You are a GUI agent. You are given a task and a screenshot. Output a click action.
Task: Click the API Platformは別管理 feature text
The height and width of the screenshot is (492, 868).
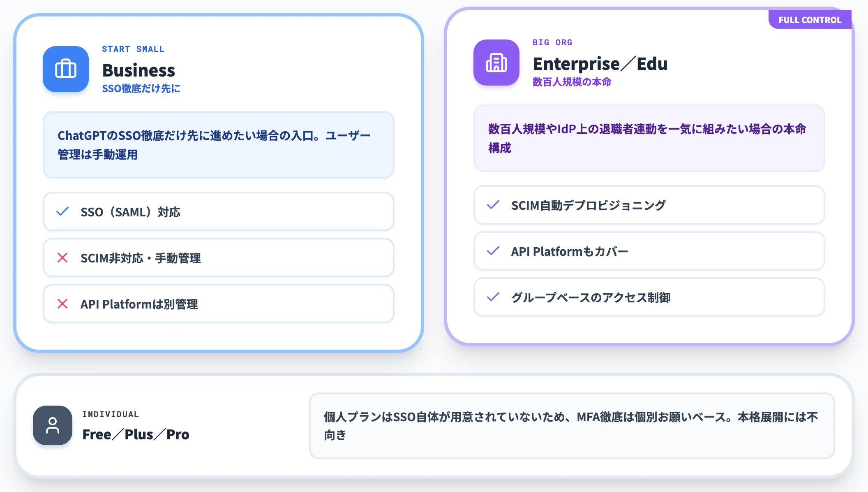pyautogui.click(x=139, y=304)
